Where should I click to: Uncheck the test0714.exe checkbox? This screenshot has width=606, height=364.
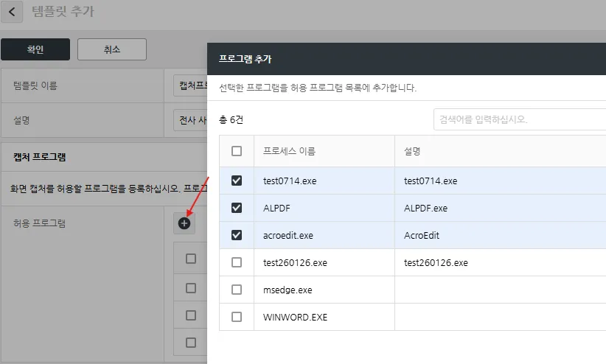click(x=237, y=181)
